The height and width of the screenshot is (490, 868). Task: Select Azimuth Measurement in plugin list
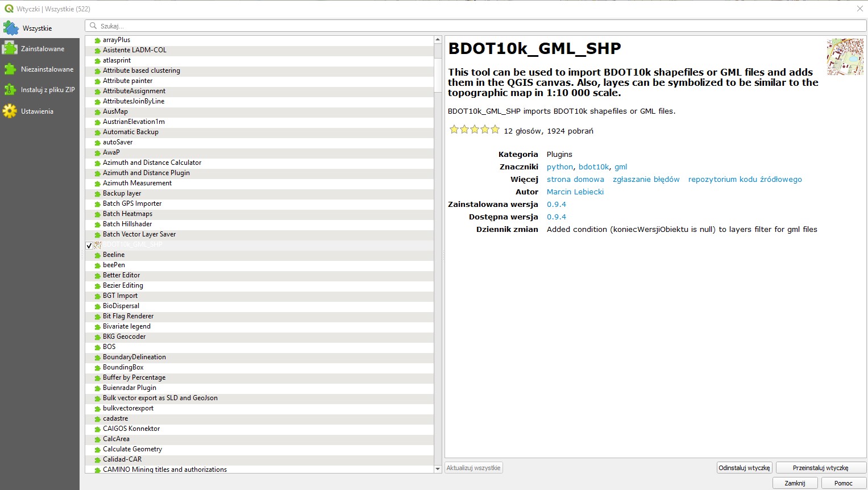(x=137, y=183)
